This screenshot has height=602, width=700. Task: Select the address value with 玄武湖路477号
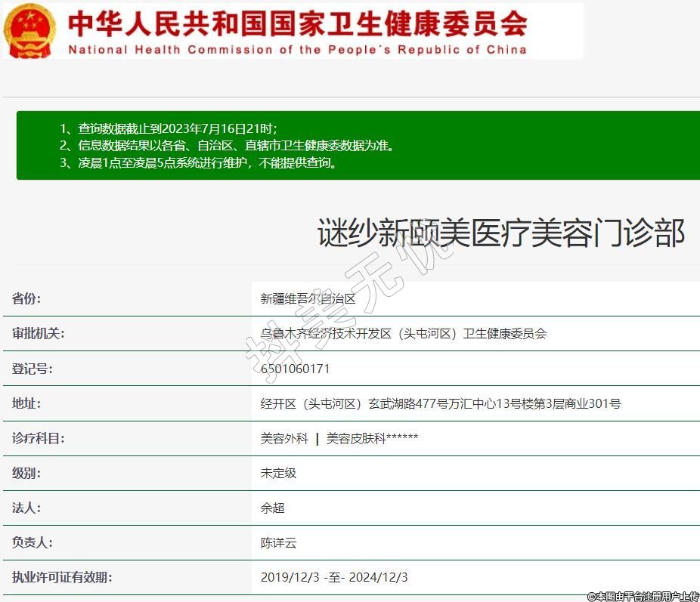tap(440, 404)
